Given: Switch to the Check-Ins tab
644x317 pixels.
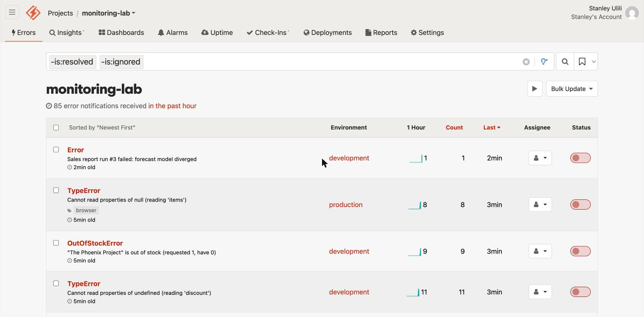Looking at the screenshot, I should [268, 32].
